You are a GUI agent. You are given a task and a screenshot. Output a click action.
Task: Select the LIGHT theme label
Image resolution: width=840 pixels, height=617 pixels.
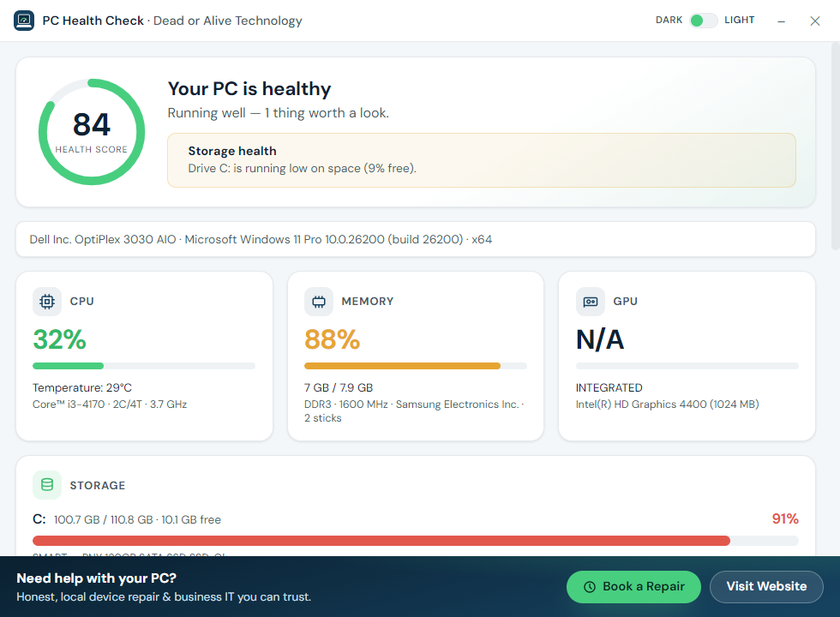(739, 21)
